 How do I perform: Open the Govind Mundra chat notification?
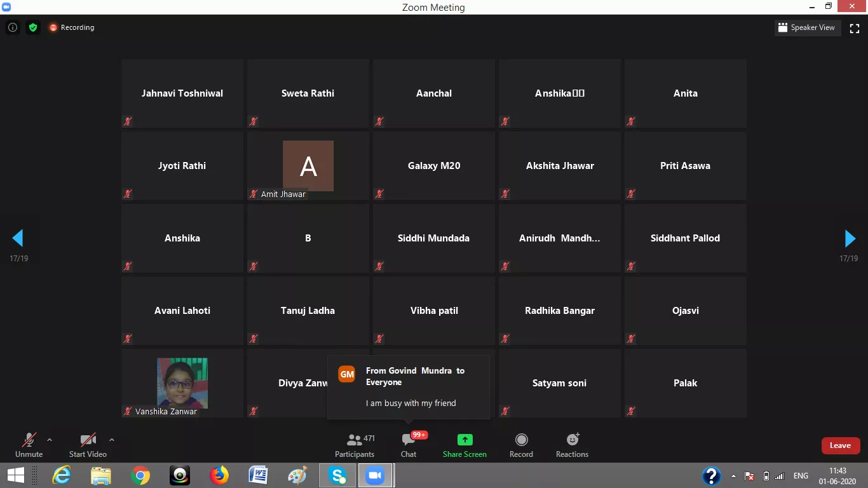409,387
